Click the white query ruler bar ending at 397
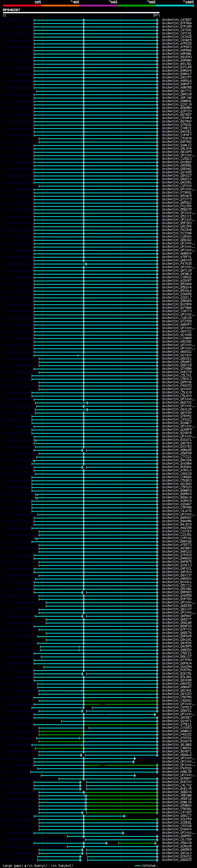197x868 pixels. click(x=81, y=13)
